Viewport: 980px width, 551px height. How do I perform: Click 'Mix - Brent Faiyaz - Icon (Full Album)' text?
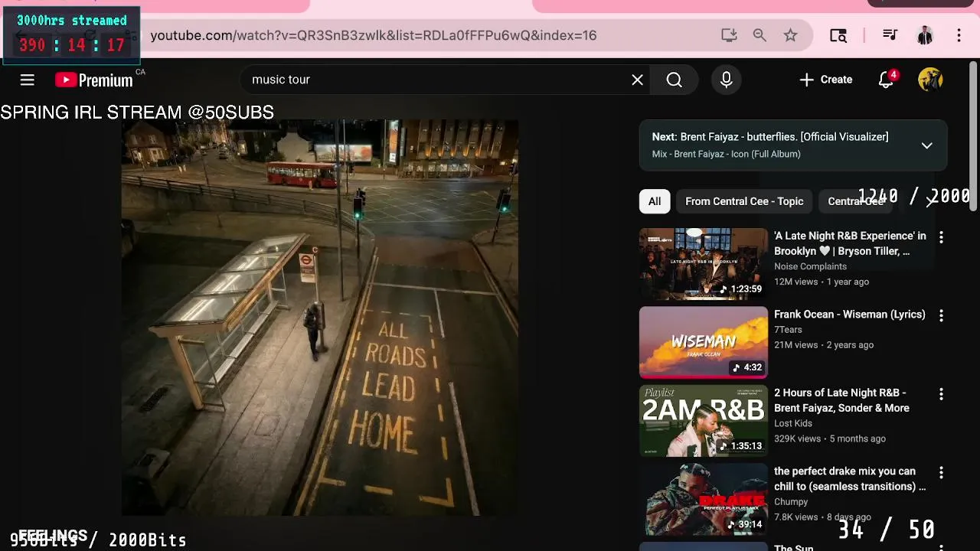click(726, 154)
